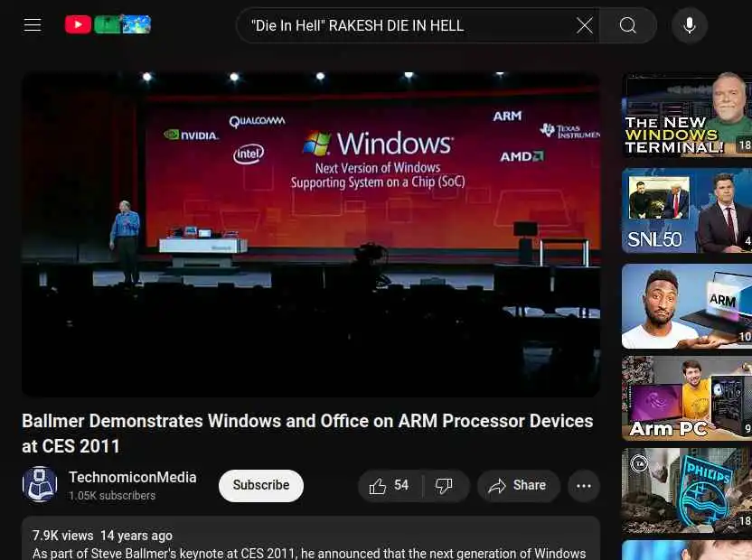
Task: Go to YouTube home via logo
Action: [108, 24]
